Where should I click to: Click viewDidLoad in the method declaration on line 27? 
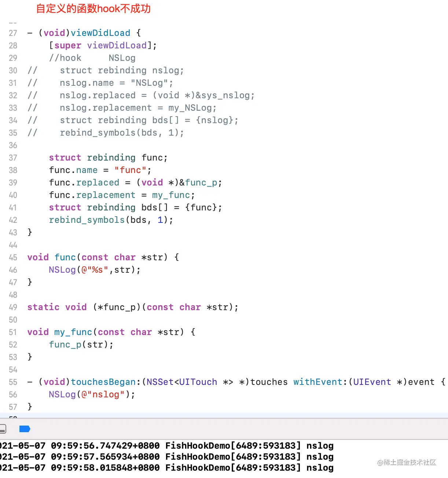point(100,33)
